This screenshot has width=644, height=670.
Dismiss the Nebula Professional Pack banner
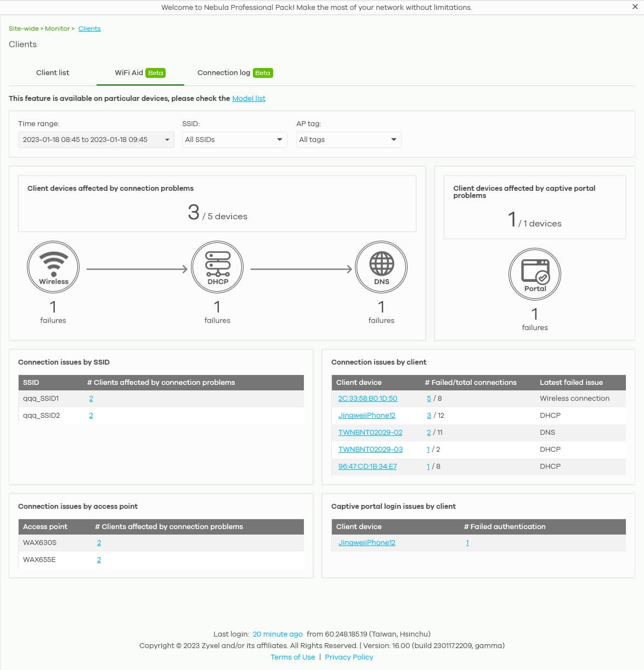click(635, 7)
